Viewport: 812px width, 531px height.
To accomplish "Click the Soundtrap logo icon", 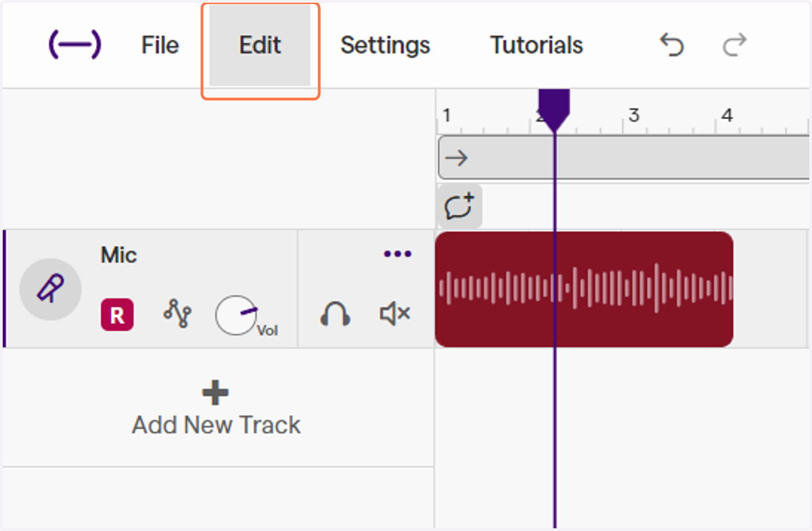I will (x=74, y=45).
